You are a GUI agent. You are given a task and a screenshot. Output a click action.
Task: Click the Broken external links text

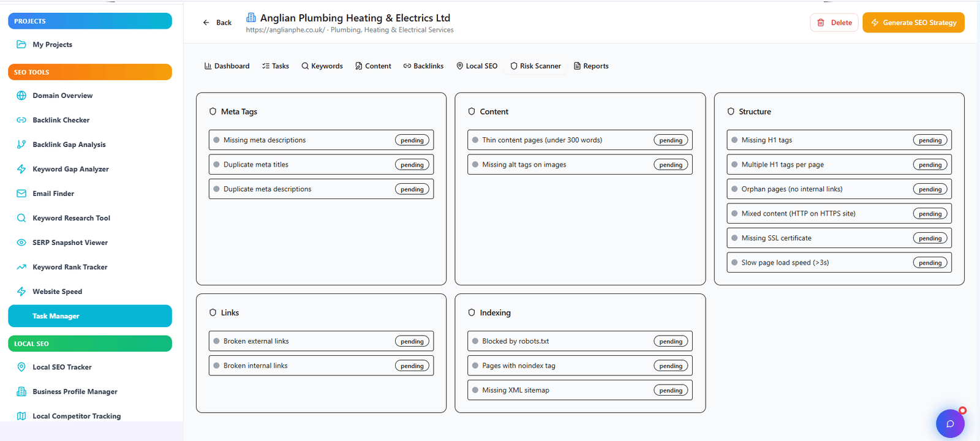256,341
